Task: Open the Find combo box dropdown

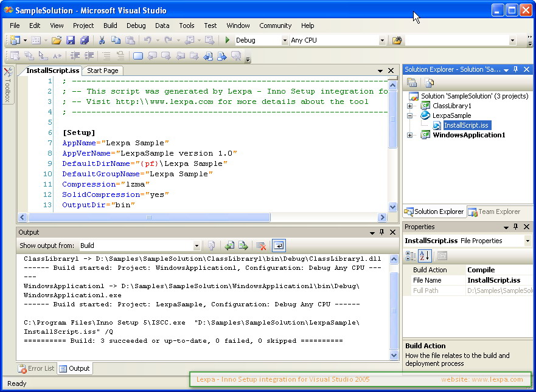Action: [x=512, y=41]
